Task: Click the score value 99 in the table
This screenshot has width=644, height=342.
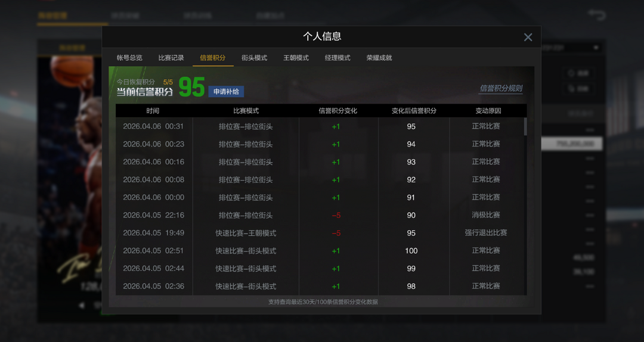Action: [x=411, y=269]
